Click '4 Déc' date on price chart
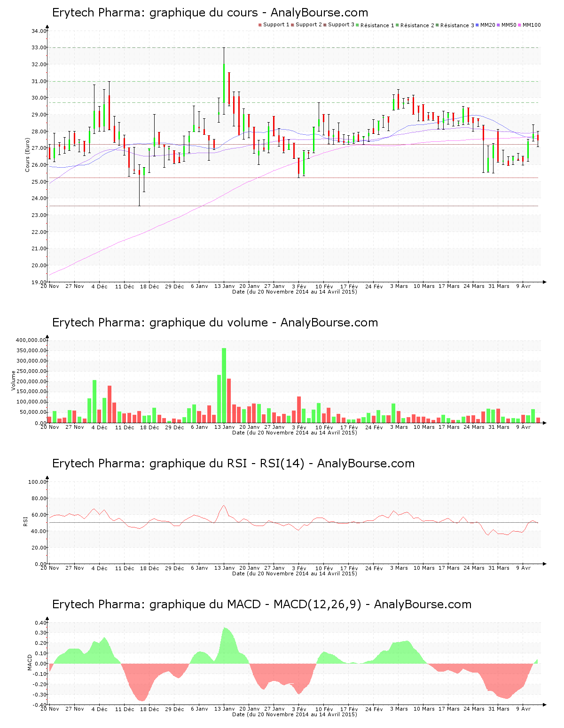Screen dimensions: 564x728 click(99, 286)
